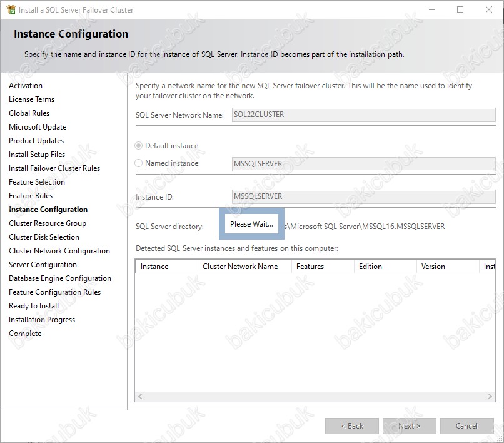
Task: Open the License Terms step
Action: tap(31, 99)
